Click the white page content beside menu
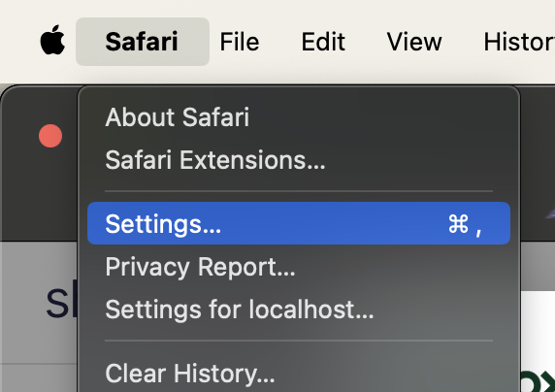555x392 pixels. point(538,329)
